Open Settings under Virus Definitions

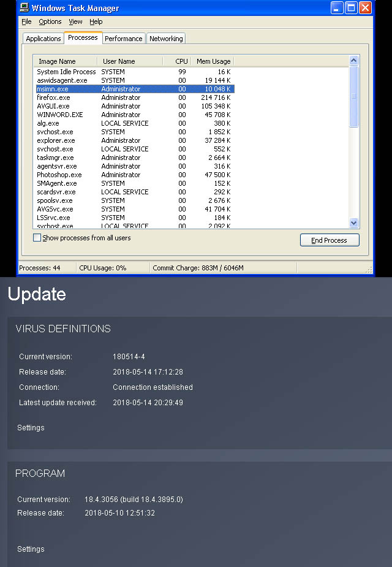click(31, 428)
